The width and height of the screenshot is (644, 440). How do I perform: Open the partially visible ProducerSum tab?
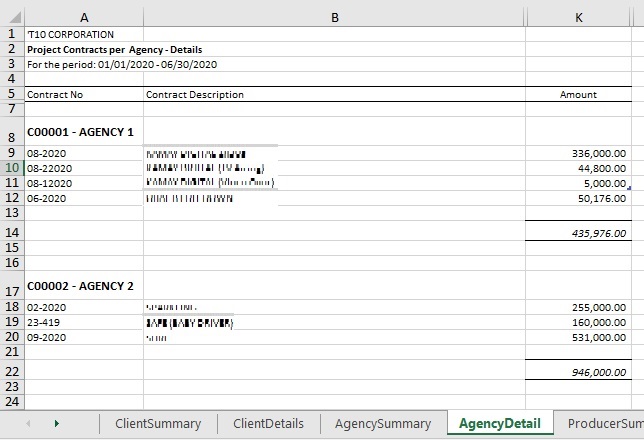(604, 424)
